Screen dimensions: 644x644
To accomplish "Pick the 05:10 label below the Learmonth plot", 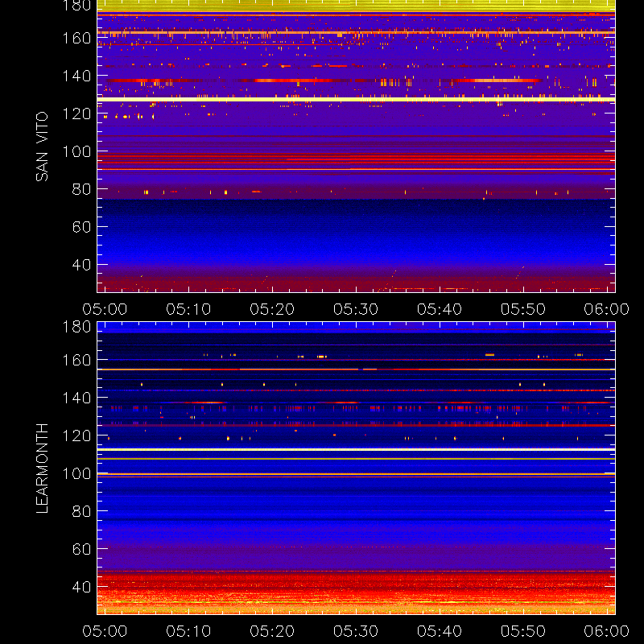I will 188,631.
